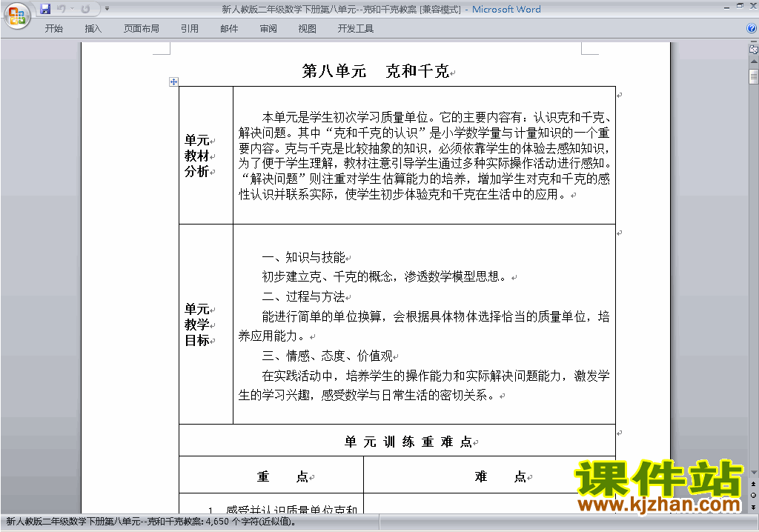The width and height of the screenshot is (759, 532).
Task: Open the Select Browse Object circle button
Action: pos(754,495)
